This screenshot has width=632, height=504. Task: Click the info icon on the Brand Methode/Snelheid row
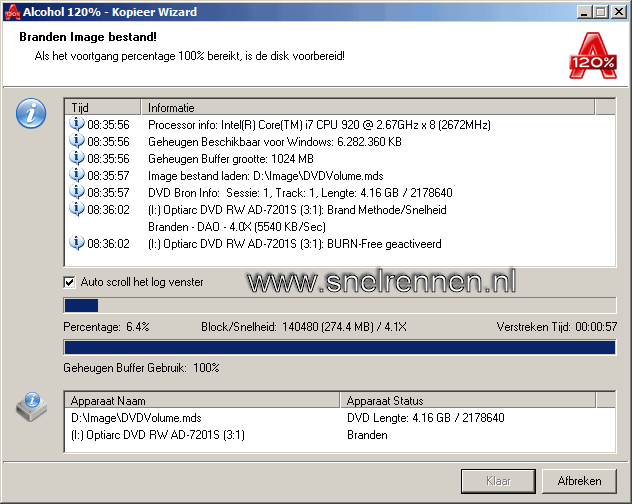click(x=76, y=209)
